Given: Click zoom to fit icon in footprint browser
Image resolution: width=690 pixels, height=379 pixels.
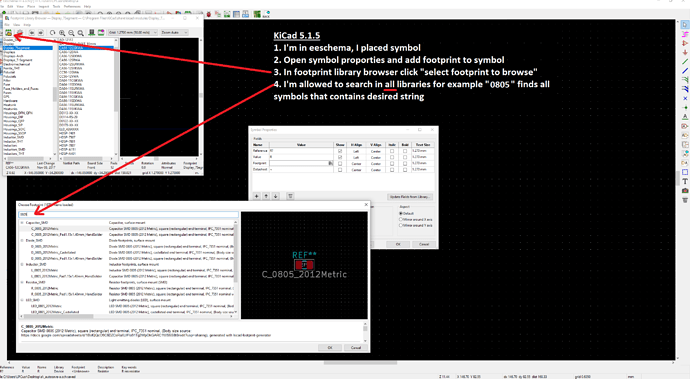Looking at the screenshot, I should point(81,33).
